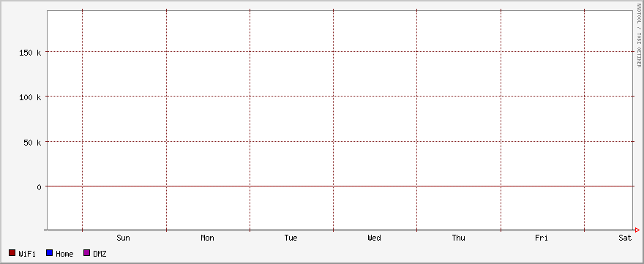
Task: Click the 150 k y-axis label
Action: point(31,53)
